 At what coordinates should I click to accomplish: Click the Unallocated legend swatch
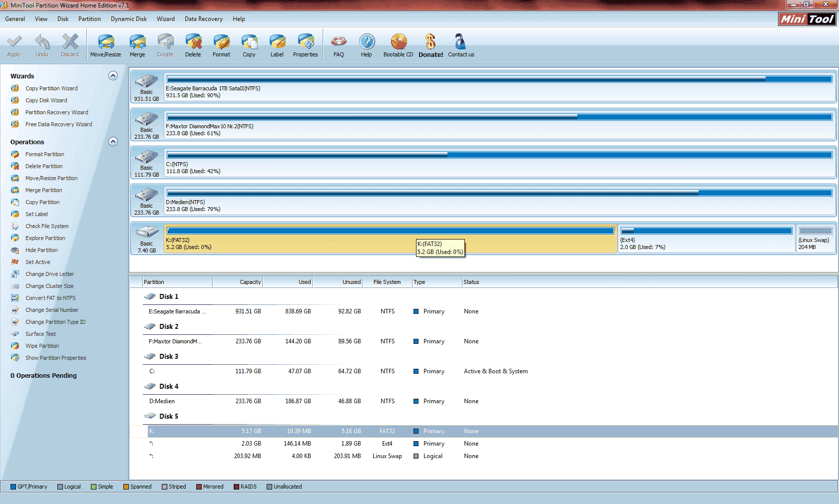pos(269,487)
